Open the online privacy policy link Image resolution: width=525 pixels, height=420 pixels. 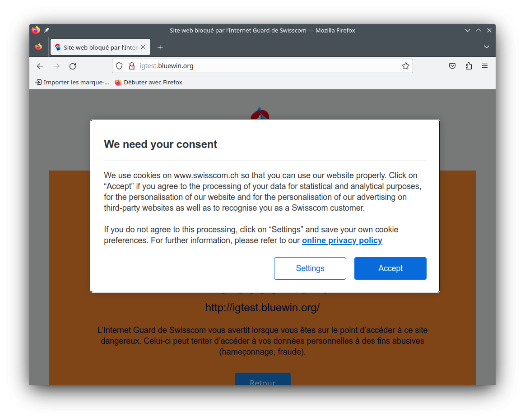click(342, 240)
